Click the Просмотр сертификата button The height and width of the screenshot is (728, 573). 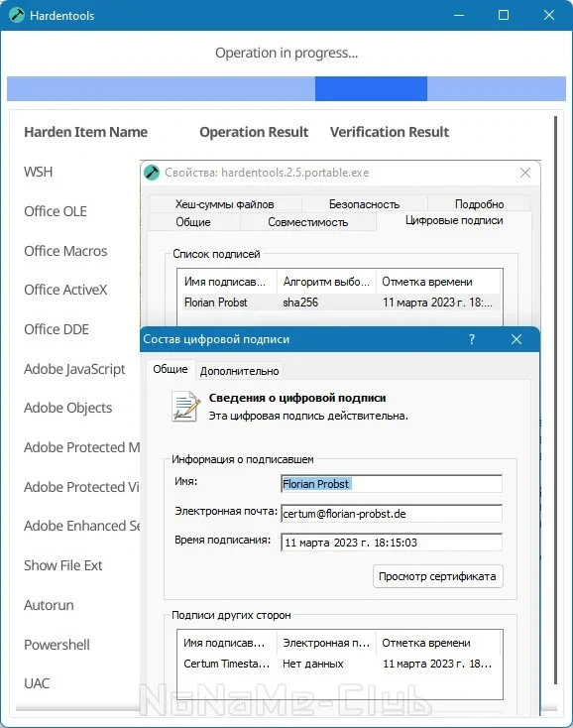pos(437,576)
